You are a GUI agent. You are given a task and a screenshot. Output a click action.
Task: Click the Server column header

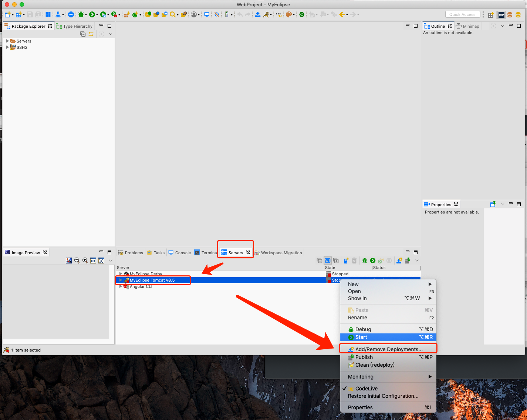[x=123, y=268]
